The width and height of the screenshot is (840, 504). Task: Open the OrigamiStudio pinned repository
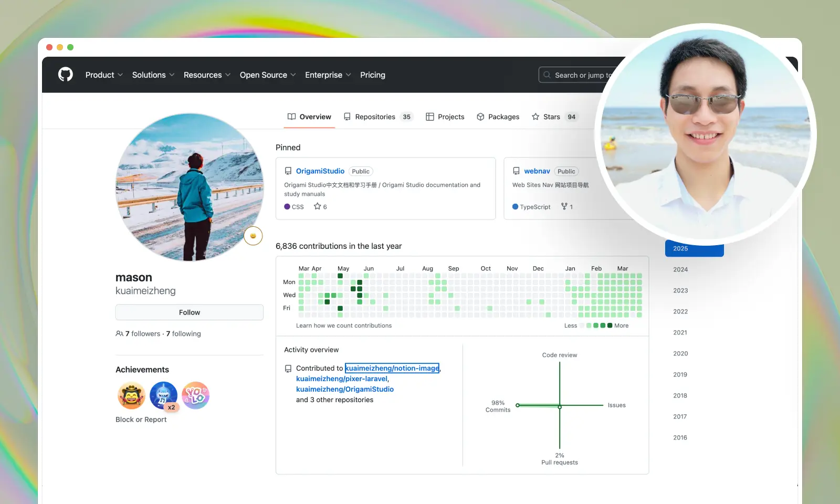point(320,171)
